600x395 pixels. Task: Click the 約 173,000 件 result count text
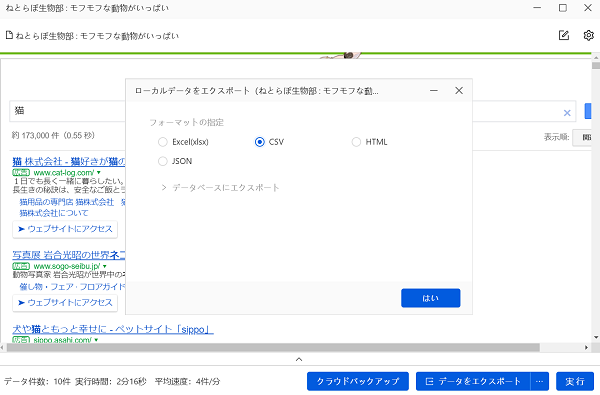pos(53,135)
